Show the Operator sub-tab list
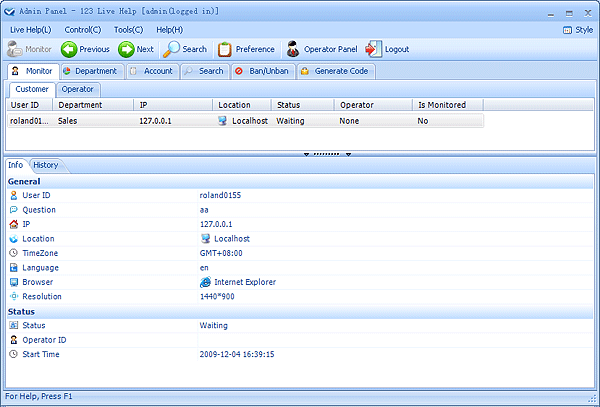The height and width of the screenshot is (407, 600). coord(77,89)
